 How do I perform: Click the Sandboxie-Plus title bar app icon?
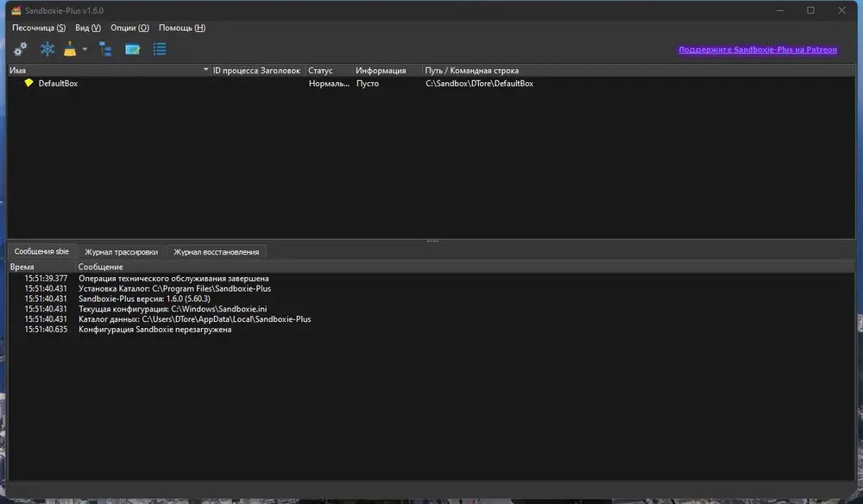click(x=16, y=10)
